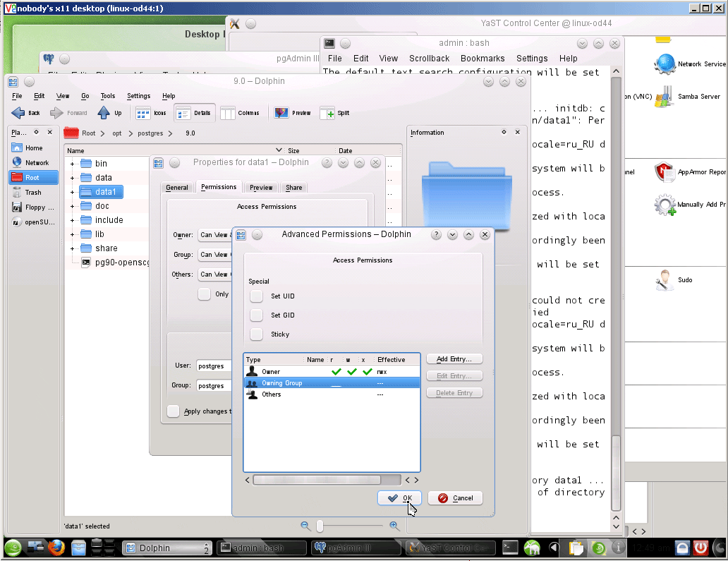Switch Dolphin to Details view mode
The image size is (728, 561).
195,113
